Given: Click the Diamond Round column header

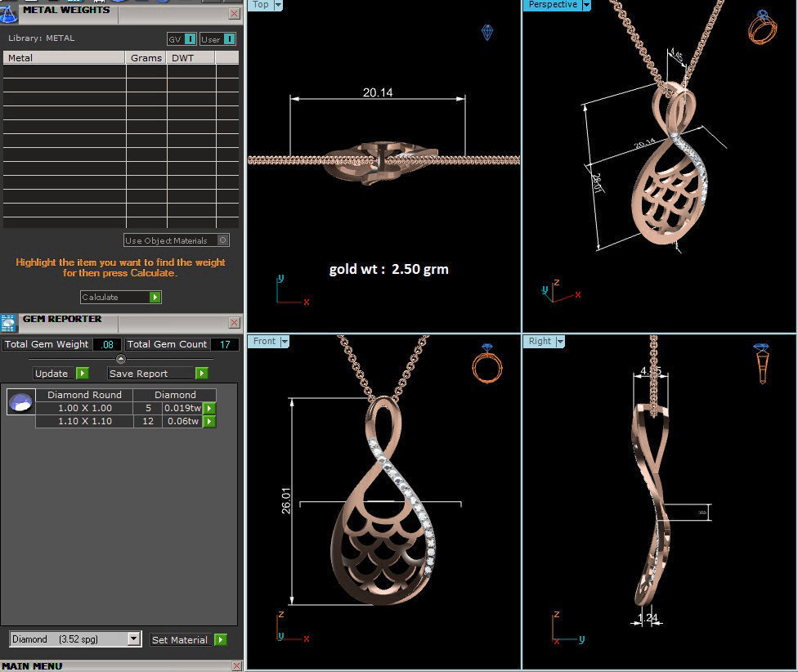Looking at the screenshot, I should click(x=84, y=395).
